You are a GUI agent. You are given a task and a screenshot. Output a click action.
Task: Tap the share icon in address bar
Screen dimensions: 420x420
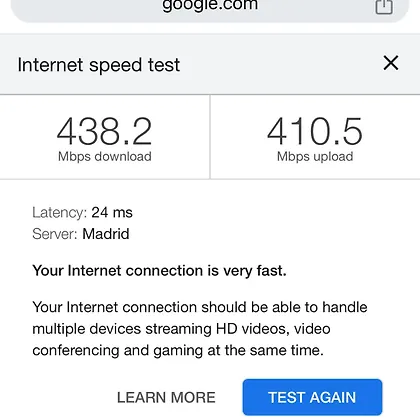(x=384, y=7)
